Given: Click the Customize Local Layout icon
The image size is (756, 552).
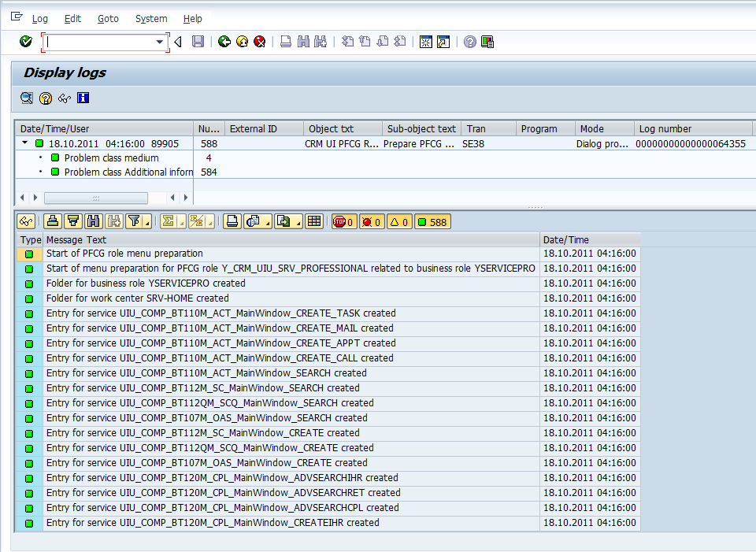Looking at the screenshot, I should click(487, 42).
